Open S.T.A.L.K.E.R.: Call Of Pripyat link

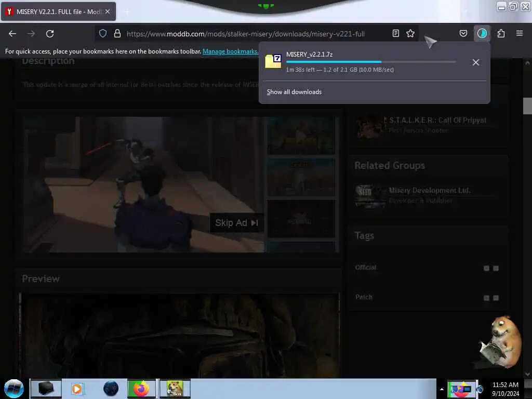point(437,120)
